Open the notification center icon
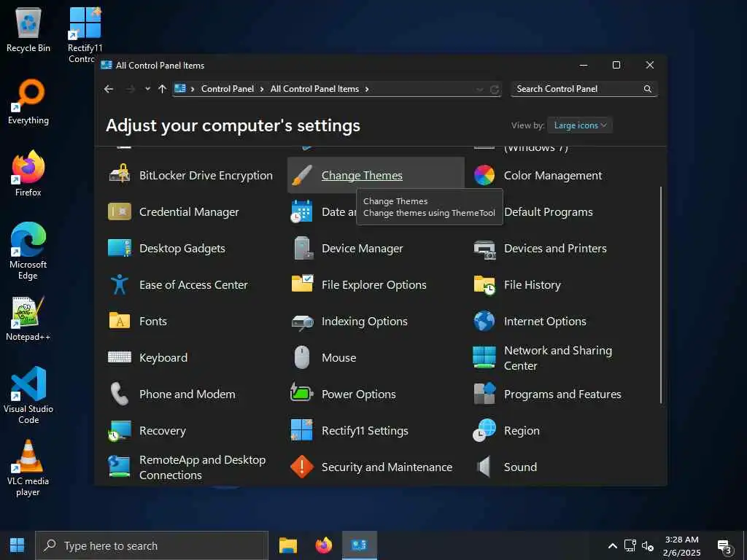The width and height of the screenshot is (747, 560). pos(724,547)
